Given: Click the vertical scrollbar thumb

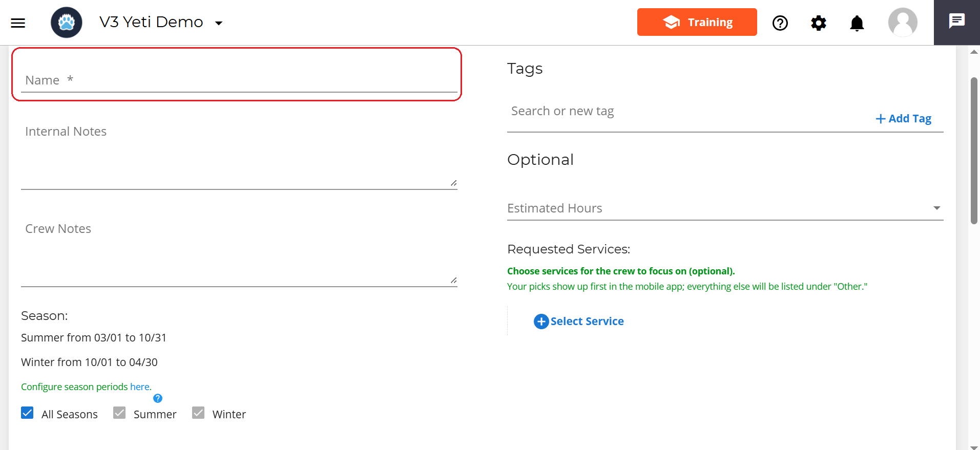Looking at the screenshot, I should pyautogui.click(x=974, y=151).
